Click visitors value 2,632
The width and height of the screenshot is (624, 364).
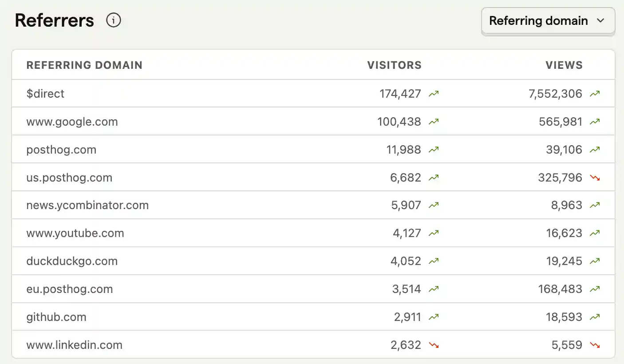pos(406,345)
